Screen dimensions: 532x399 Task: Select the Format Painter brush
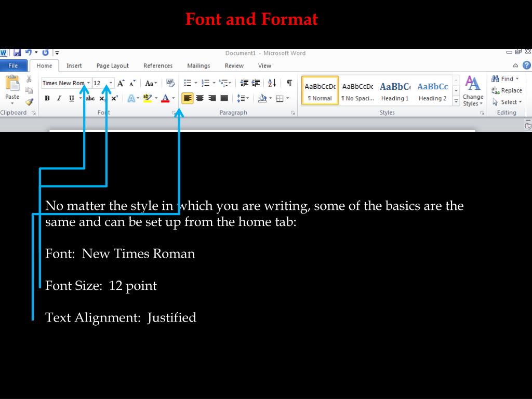point(29,102)
